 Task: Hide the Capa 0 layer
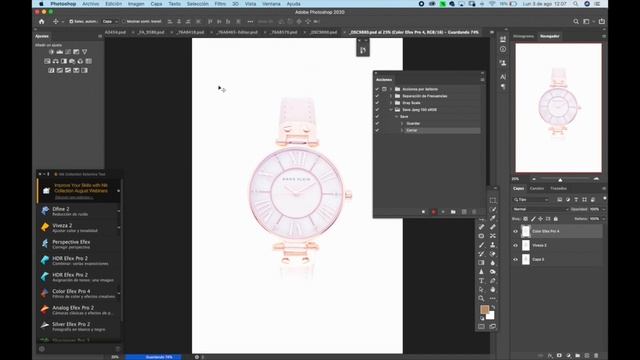tap(515, 259)
